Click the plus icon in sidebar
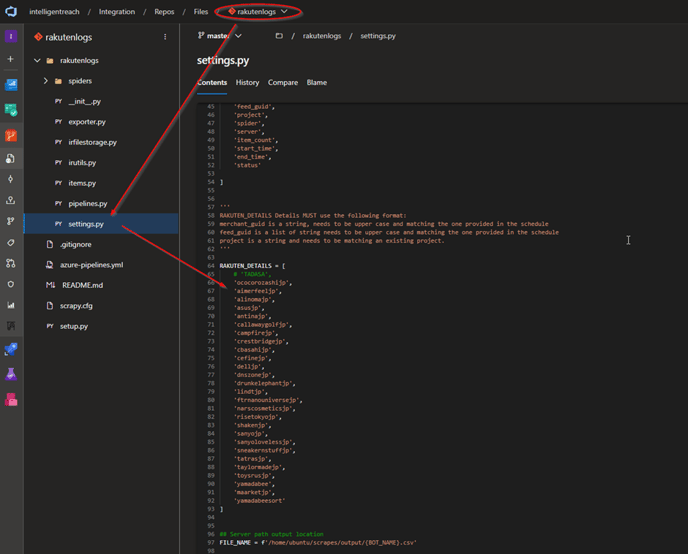 11,59
